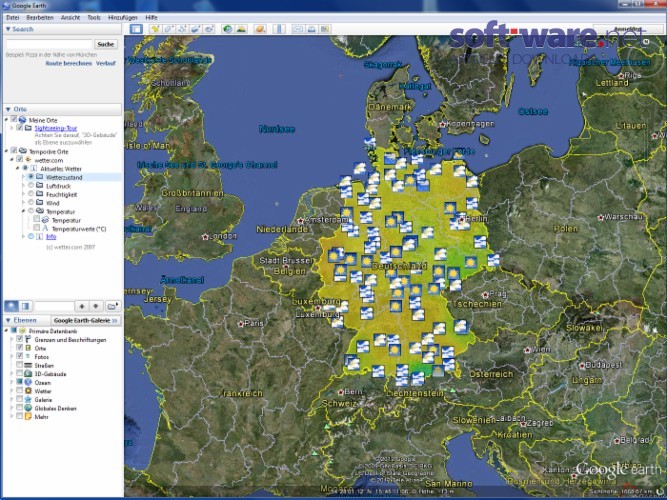Screen dimensions: 667x500
Task: Select the ruler tool icon
Action: 279,29
